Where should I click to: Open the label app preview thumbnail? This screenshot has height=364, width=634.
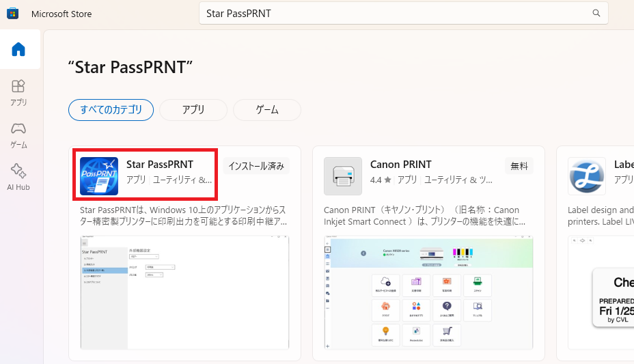click(x=601, y=294)
